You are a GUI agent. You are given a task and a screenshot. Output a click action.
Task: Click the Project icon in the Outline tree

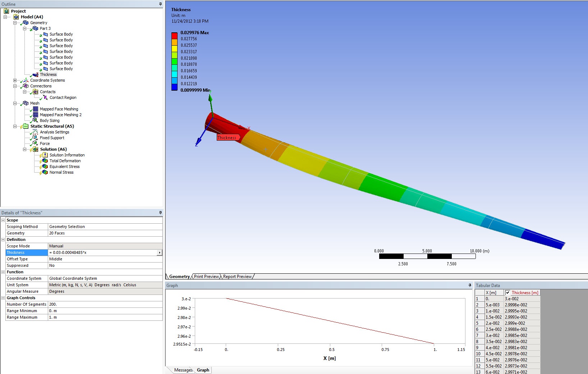pos(6,11)
